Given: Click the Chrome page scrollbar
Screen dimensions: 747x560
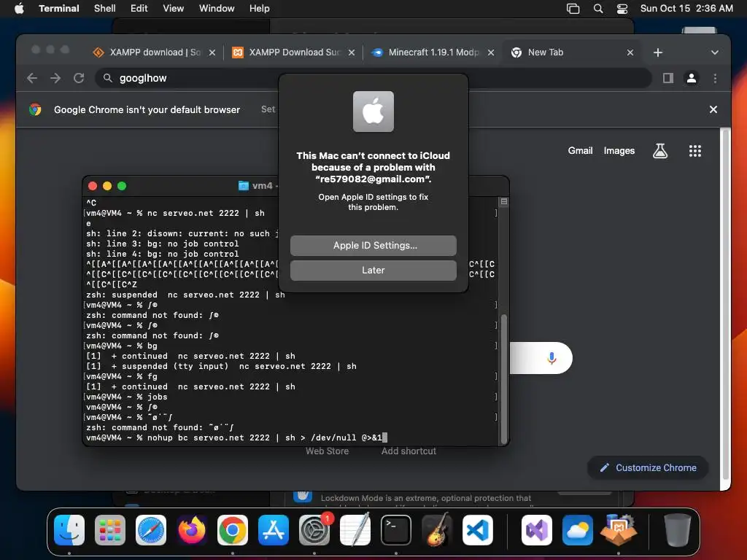Looking at the screenshot, I should pos(726,305).
